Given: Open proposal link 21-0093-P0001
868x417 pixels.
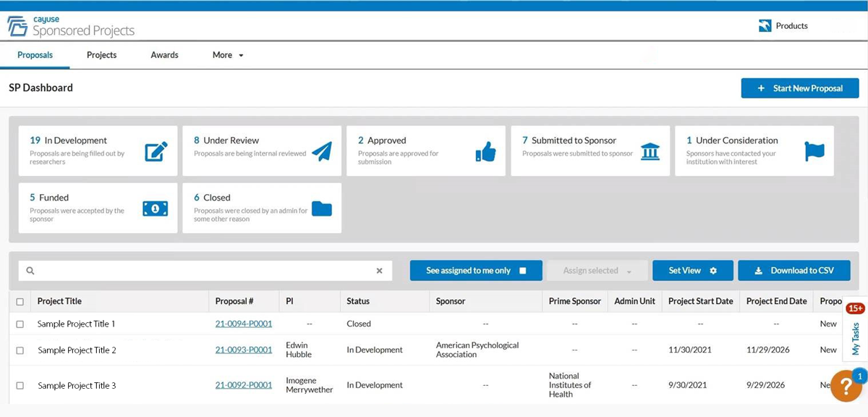Looking at the screenshot, I should click(x=244, y=350).
